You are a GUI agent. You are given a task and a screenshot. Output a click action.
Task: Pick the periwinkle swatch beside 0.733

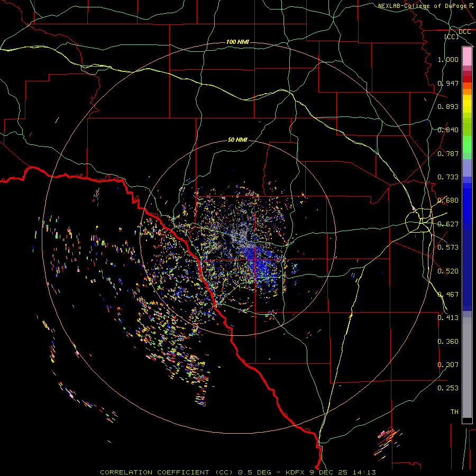[x=467, y=168]
